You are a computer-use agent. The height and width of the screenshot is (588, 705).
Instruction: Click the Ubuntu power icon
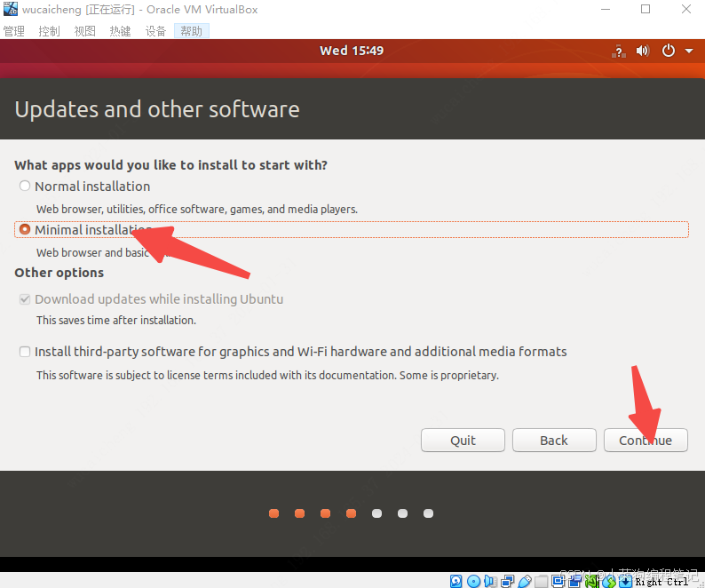coord(668,51)
